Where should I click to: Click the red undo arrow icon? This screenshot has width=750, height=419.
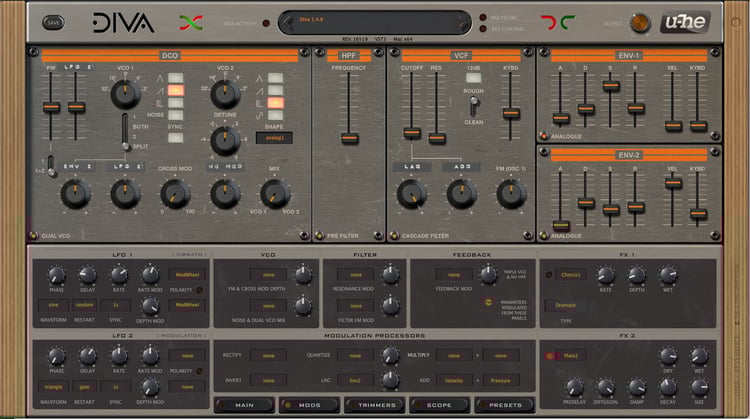pyautogui.click(x=549, y=22)
